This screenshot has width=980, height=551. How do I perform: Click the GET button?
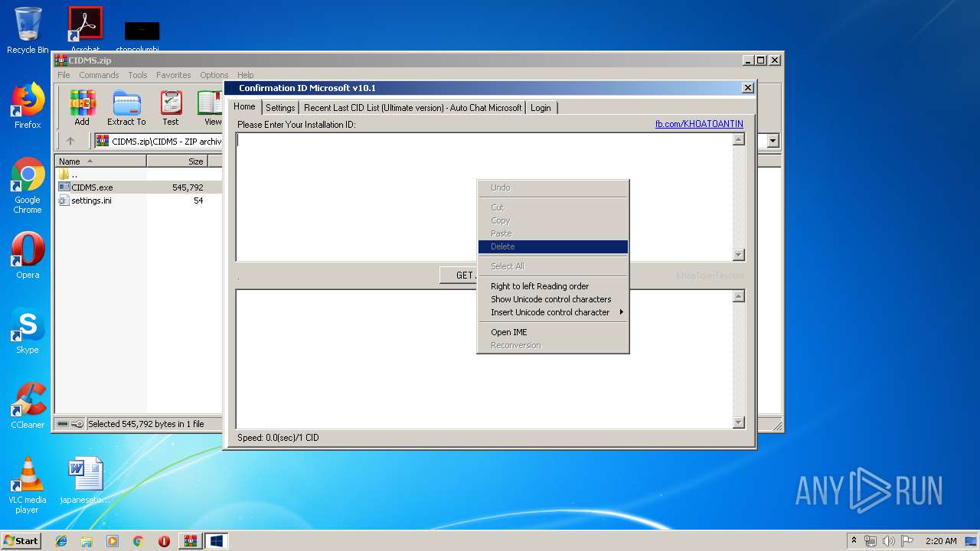point(458,275)
